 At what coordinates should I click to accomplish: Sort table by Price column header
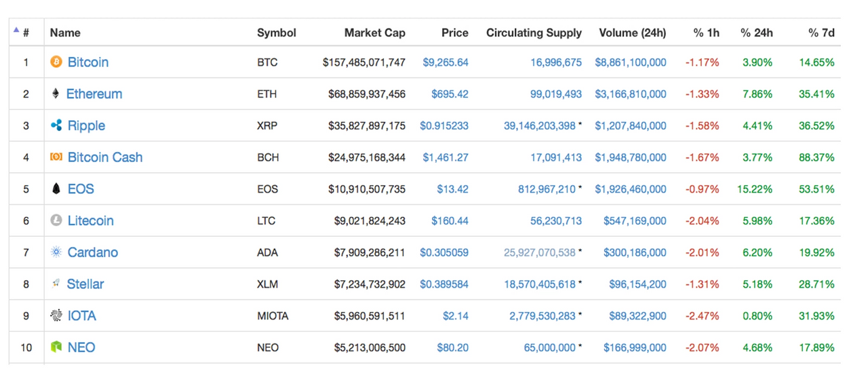point(455,33)
